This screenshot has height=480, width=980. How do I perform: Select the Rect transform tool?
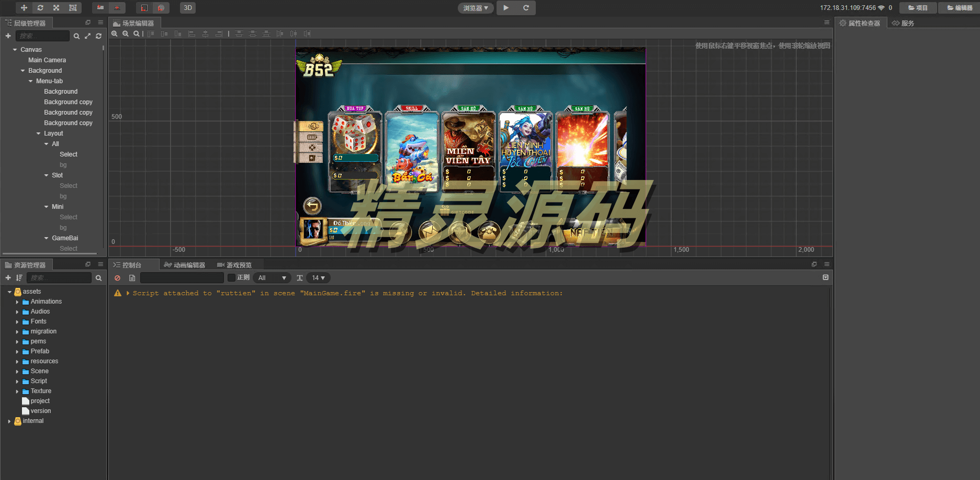pyautogui.click(x=73, y=8)
